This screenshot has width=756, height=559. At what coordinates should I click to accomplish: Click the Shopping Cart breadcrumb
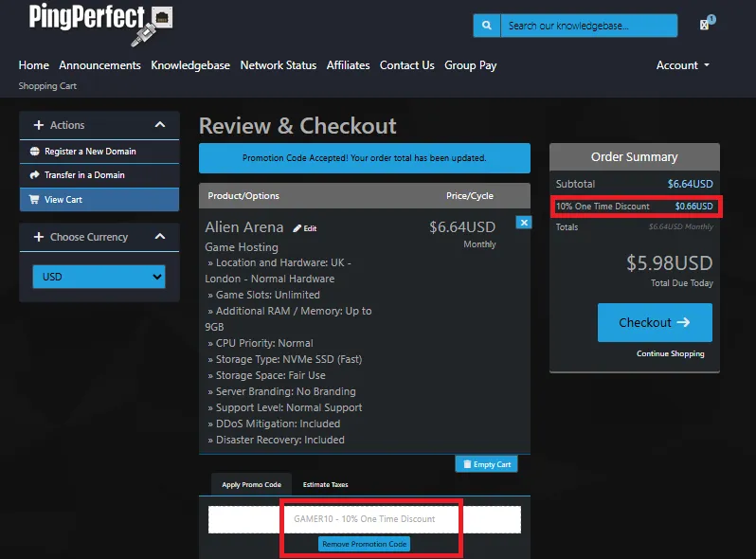click(47, 86)
